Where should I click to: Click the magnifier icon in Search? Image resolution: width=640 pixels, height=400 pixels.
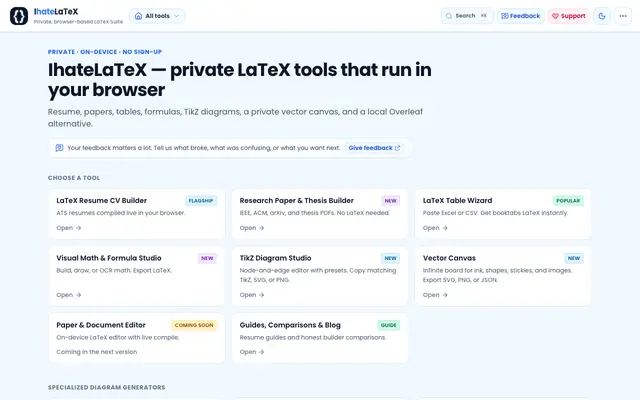449,16
